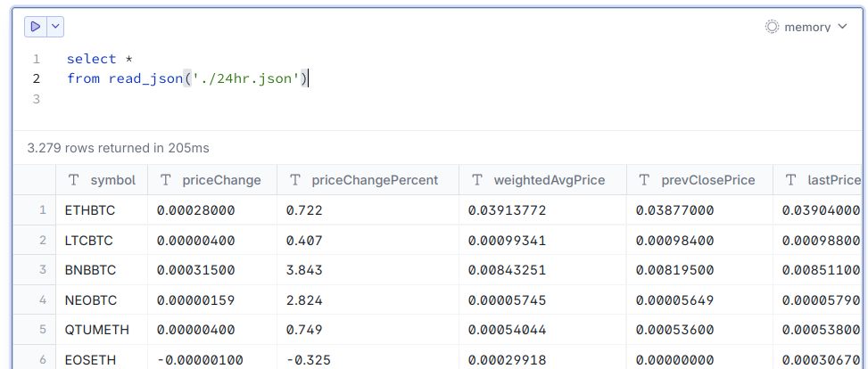Select the symbol column header
Image resolution: width=868 pixels, height=369 pixels.
click(x=102, y=180)
